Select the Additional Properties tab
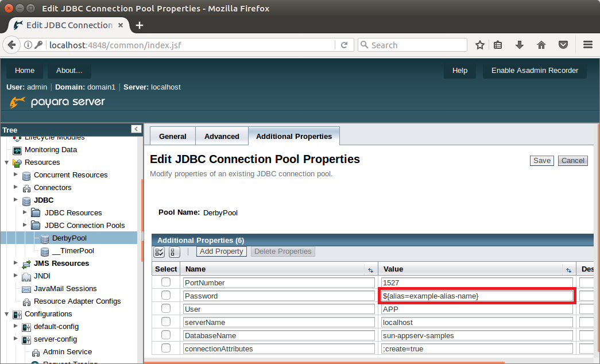Screen dimensions: 600x364 (x=294, y=136)
